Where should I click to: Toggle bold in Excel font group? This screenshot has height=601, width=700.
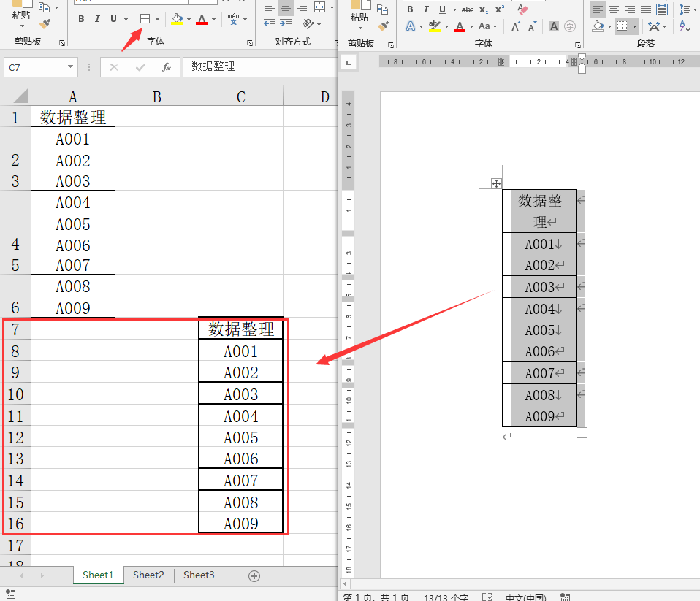81,19
